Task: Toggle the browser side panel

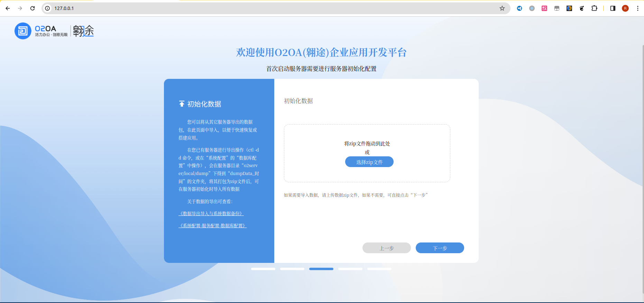Action: click(613, 8)
